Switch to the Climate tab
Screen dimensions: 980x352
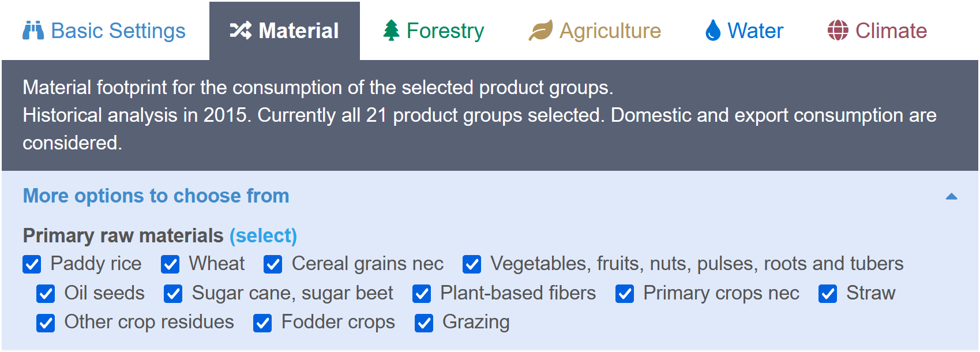[877, 31]
